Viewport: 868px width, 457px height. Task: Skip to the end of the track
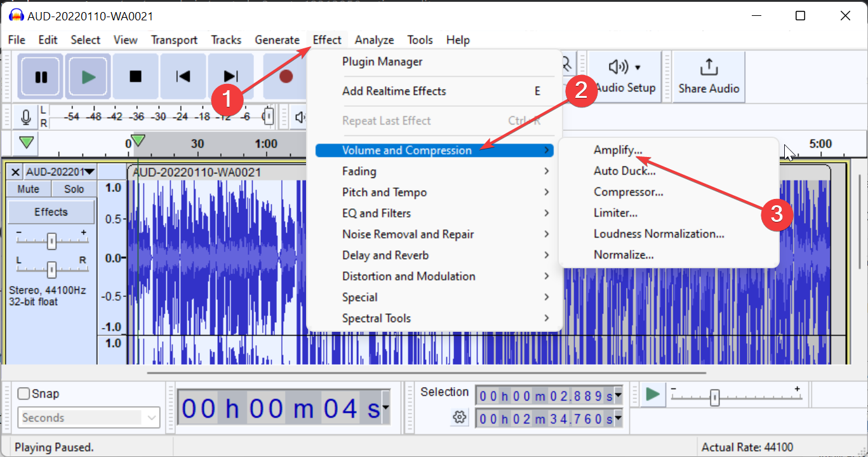[230, 76]
